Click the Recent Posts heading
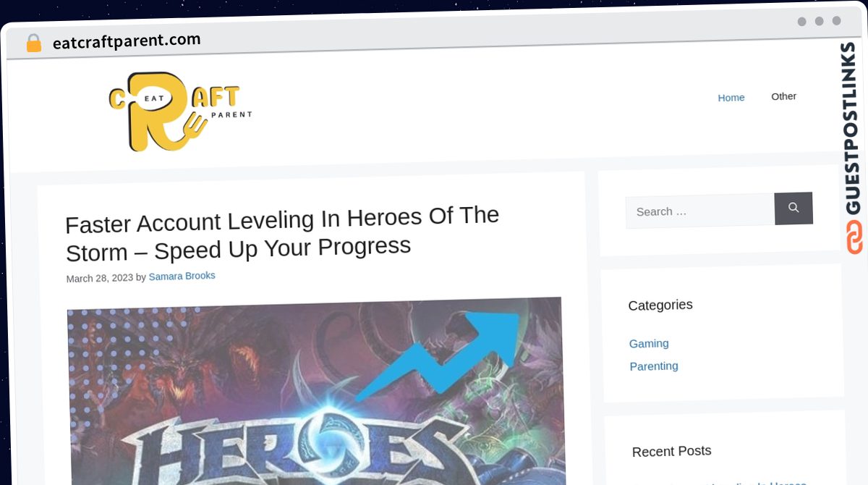 coord(671,451)
